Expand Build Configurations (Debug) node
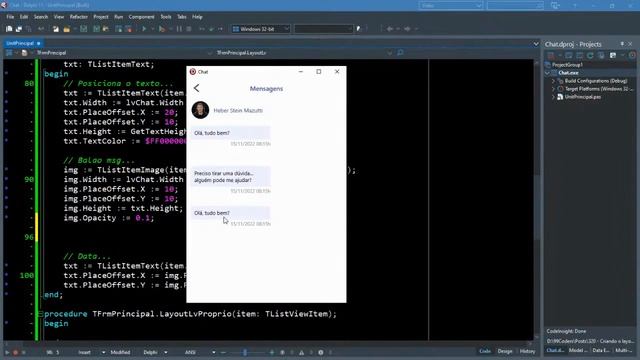 coord(554,81)
